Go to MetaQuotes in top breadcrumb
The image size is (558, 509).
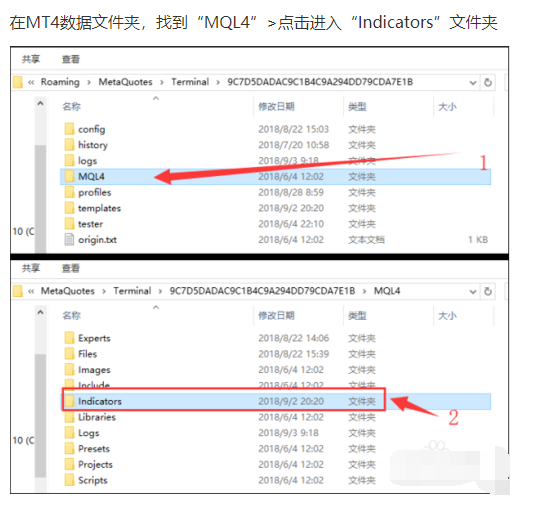[125, 82]
